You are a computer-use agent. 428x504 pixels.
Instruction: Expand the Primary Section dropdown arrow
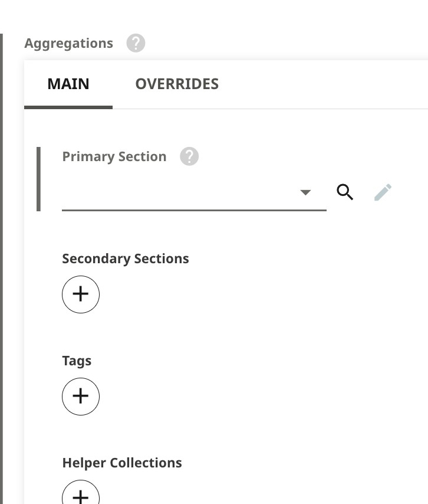305,192
